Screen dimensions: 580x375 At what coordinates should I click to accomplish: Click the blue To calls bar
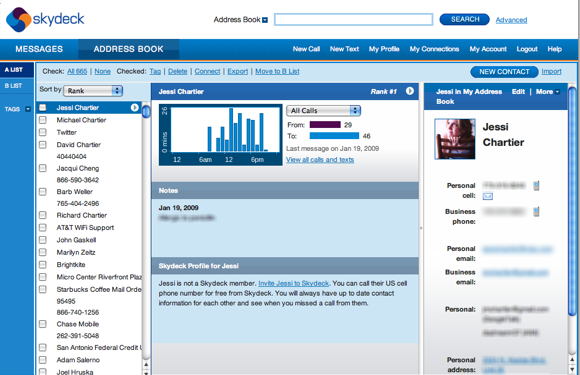click(x=334, y=136)
